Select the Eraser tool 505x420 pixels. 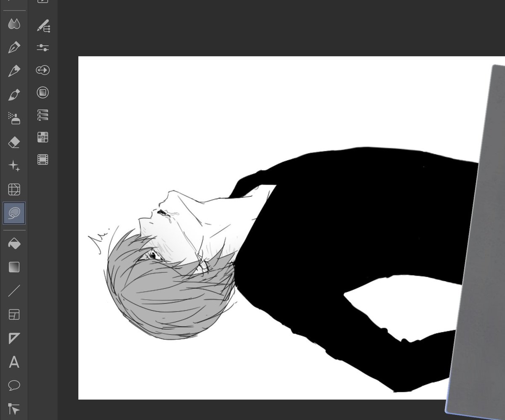pos(14,143)
